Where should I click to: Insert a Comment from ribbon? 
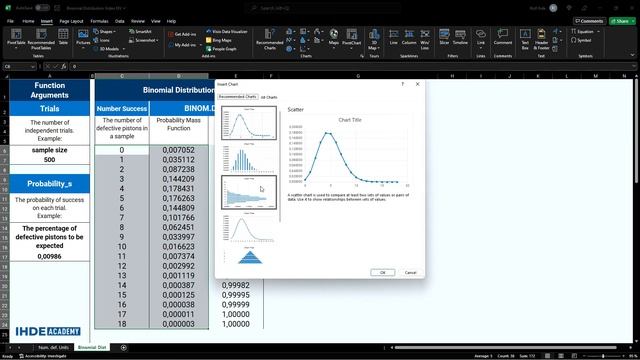click(502, 37)
